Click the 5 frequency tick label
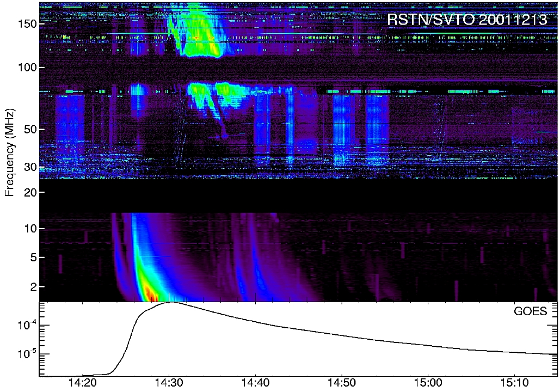Screen dimensions: 560x392 point(34,258)
